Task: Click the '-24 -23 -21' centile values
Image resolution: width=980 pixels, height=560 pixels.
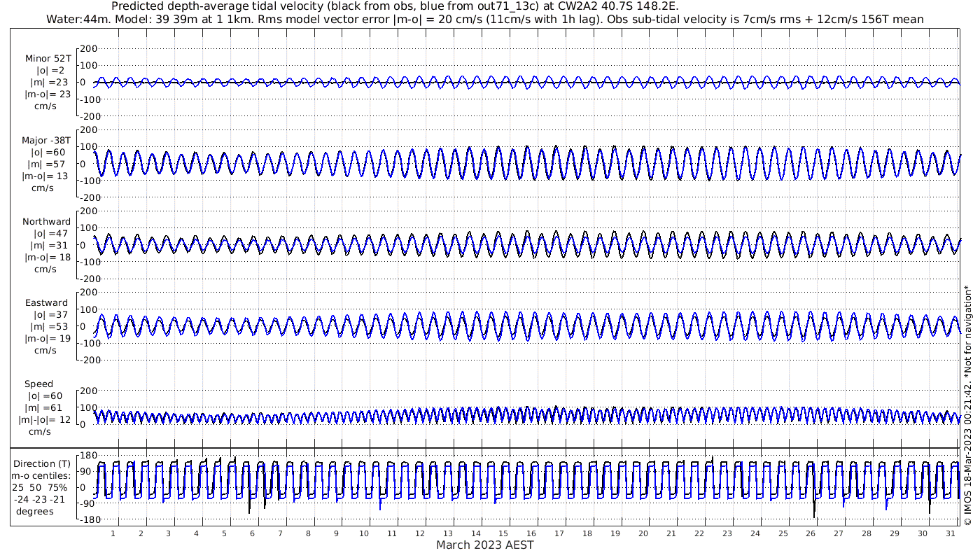Action: 39,499
